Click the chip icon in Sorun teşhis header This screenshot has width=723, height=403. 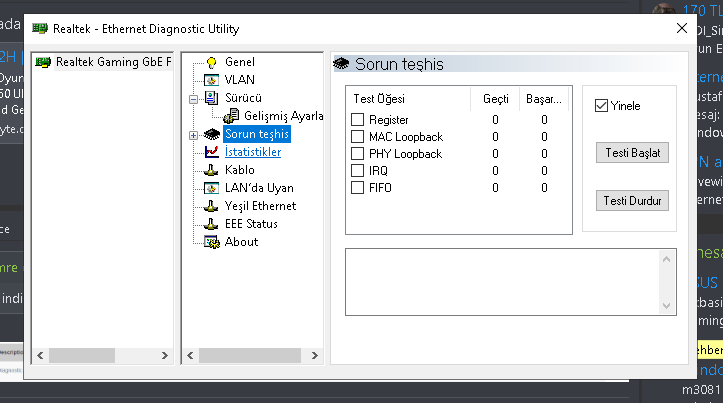(341, 64)
